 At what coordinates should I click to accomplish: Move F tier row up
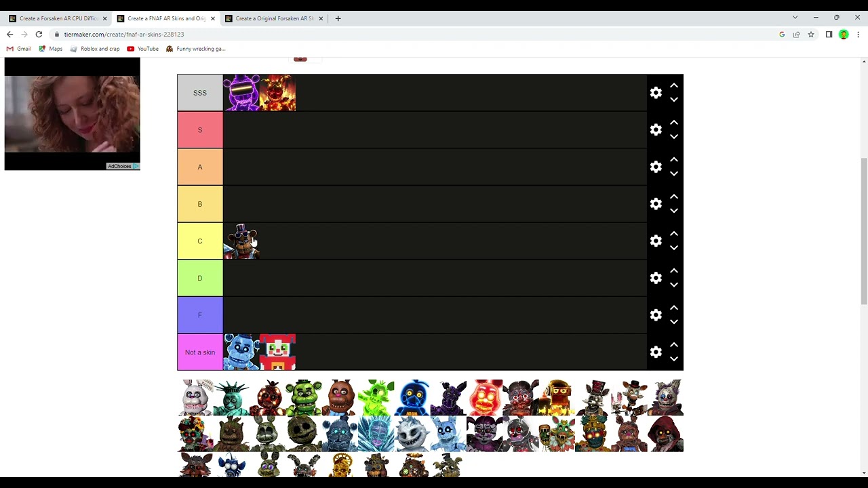pos(674,308)
